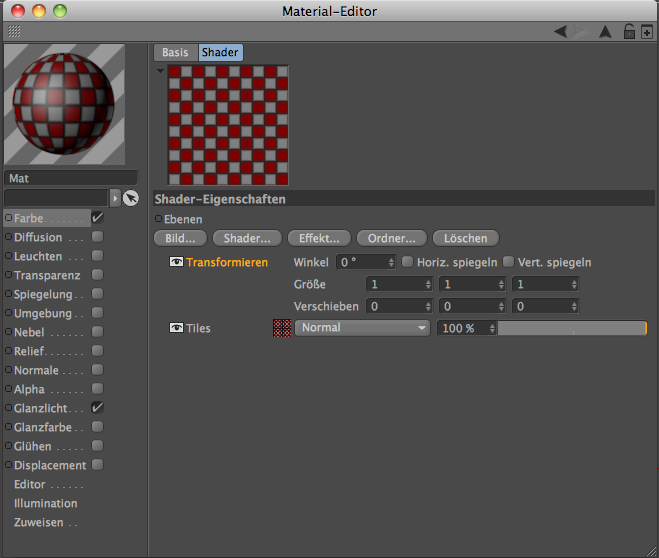Enable the Umgebung channel checkbox
The width and height of the screenshot is (659, 558).
[x=97, y=313]
